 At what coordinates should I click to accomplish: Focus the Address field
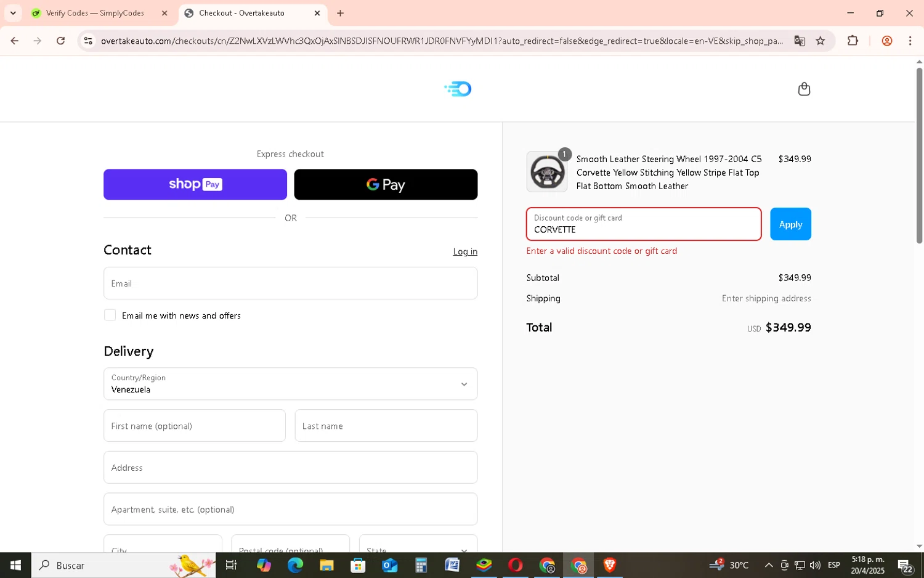click(290, 468)
